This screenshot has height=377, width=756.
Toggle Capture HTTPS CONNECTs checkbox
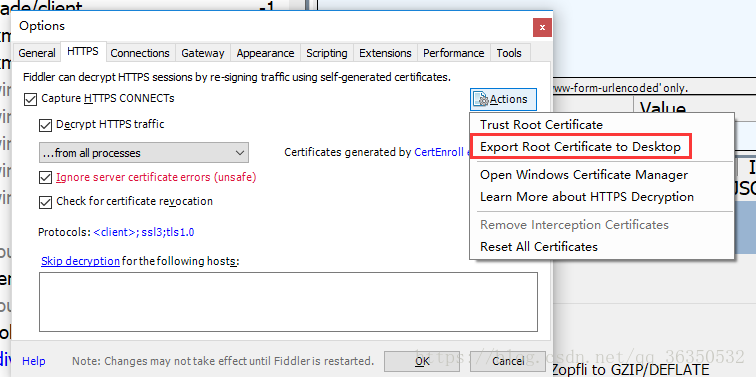point(30,99)
